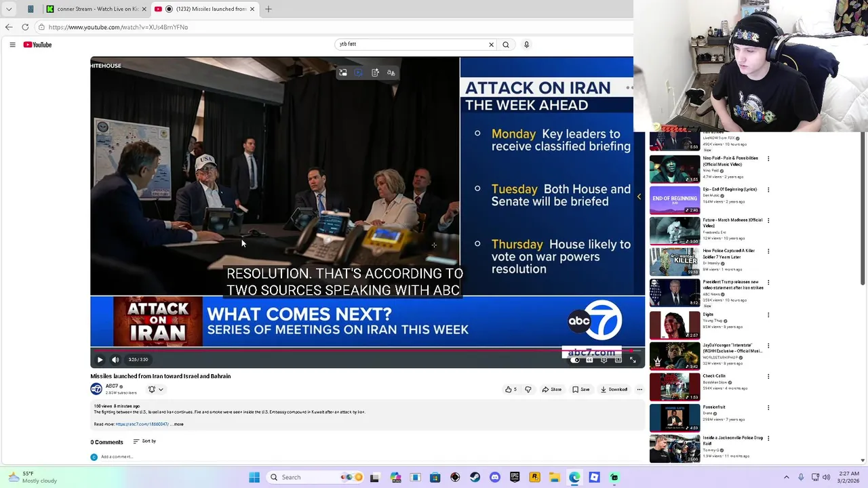Show hidden system tray icons
This screenshot has height=488, width=868.
(x=787, y=477)
